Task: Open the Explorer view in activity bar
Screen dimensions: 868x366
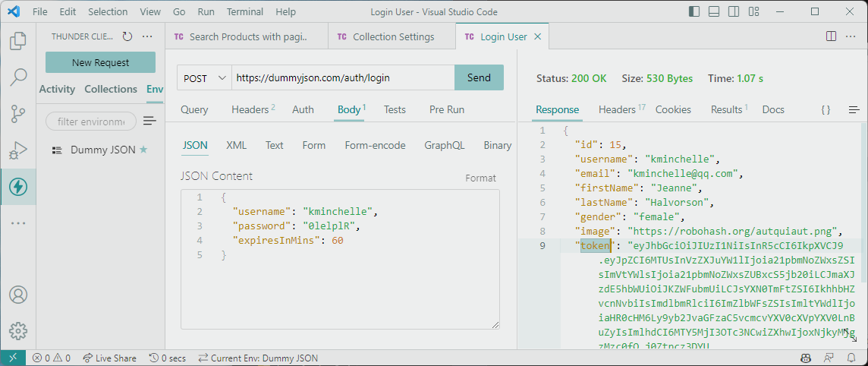Action: coord(17,41)
